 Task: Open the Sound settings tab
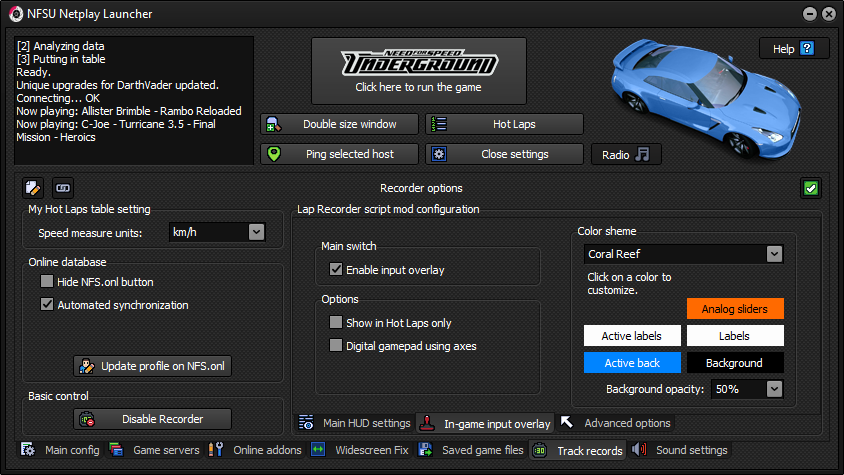tap(680, 450)
